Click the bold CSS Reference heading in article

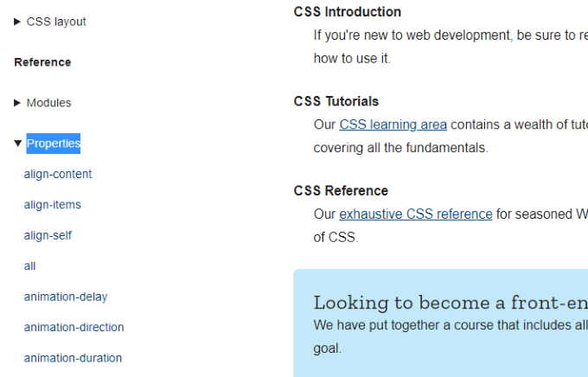point(341,190)
